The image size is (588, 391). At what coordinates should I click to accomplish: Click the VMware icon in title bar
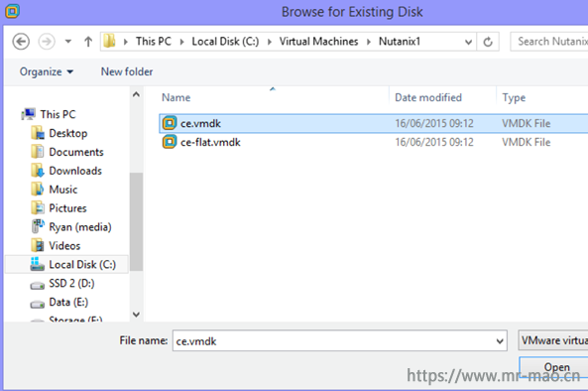(x=12, y=11)
